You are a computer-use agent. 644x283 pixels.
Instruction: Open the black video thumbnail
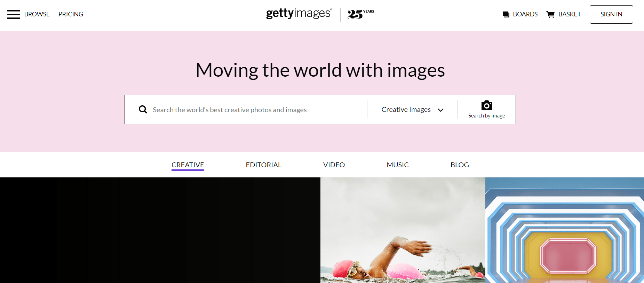pos(160,230)
